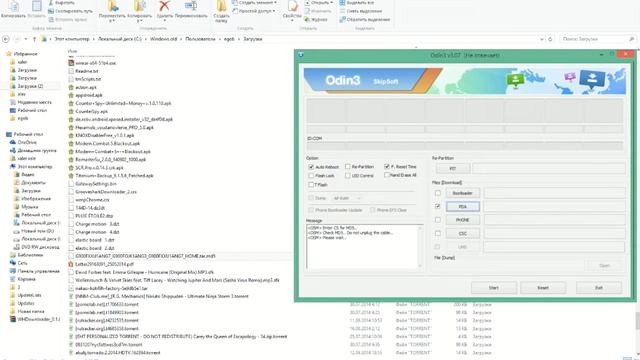Viewport: 640px width, 360px height.
Task: Select the DVD RW drive in the navigation tree
Action: tap(40, 247)
